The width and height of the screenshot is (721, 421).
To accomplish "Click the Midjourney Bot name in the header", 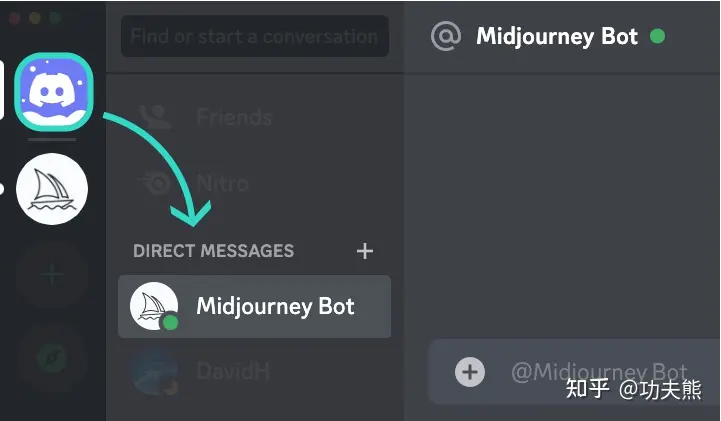I will [557, 36].
